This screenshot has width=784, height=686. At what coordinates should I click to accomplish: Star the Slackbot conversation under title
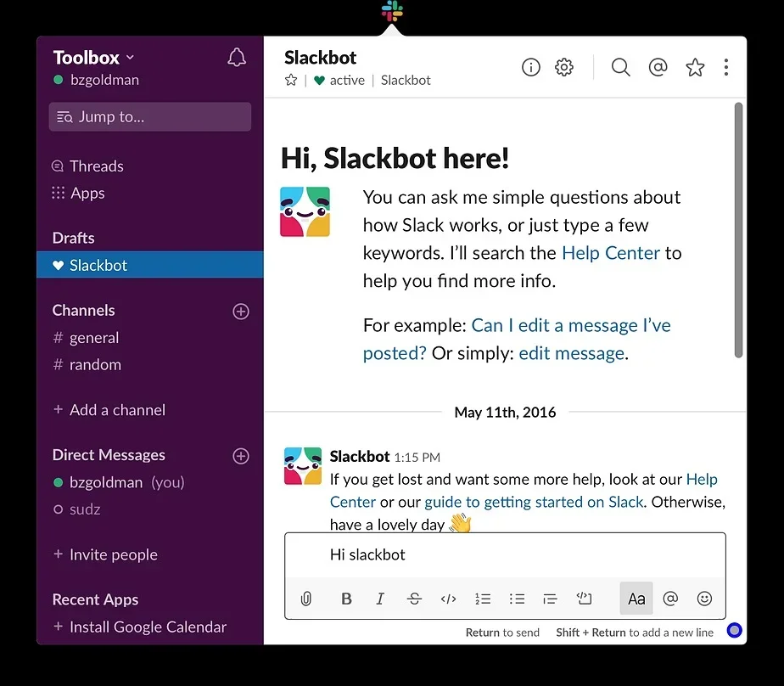pyautogui.click(x=291, y=81)
